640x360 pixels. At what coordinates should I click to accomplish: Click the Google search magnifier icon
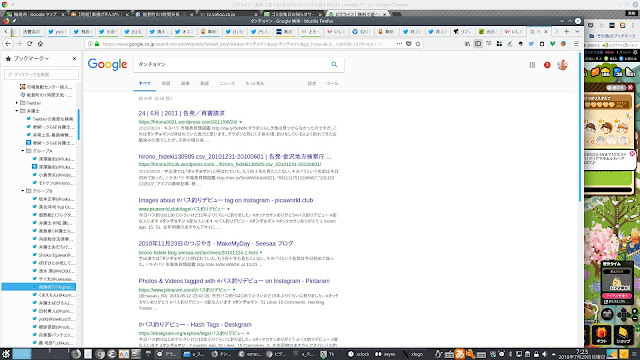334,64
